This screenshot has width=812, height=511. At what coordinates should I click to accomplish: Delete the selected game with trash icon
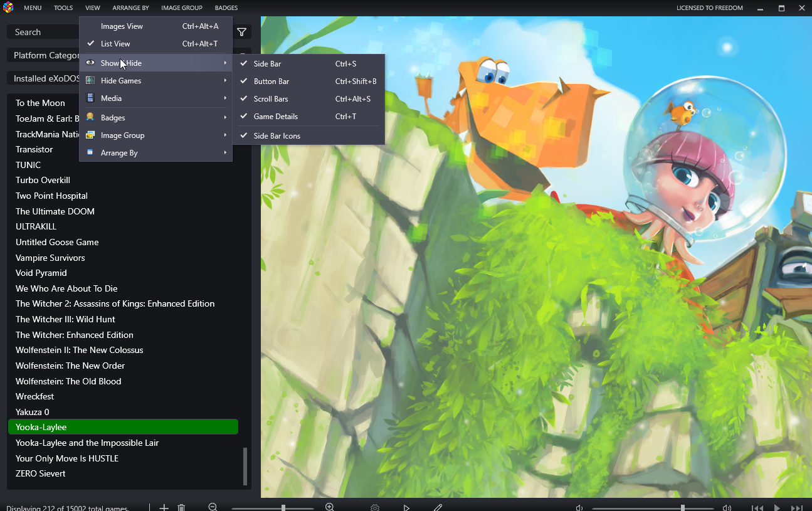181,507
